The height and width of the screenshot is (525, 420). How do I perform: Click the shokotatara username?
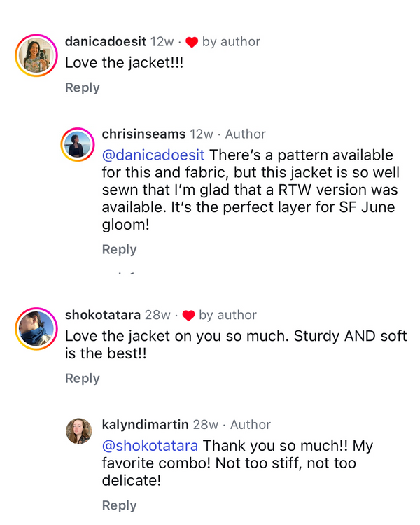(x=103, y=315)
